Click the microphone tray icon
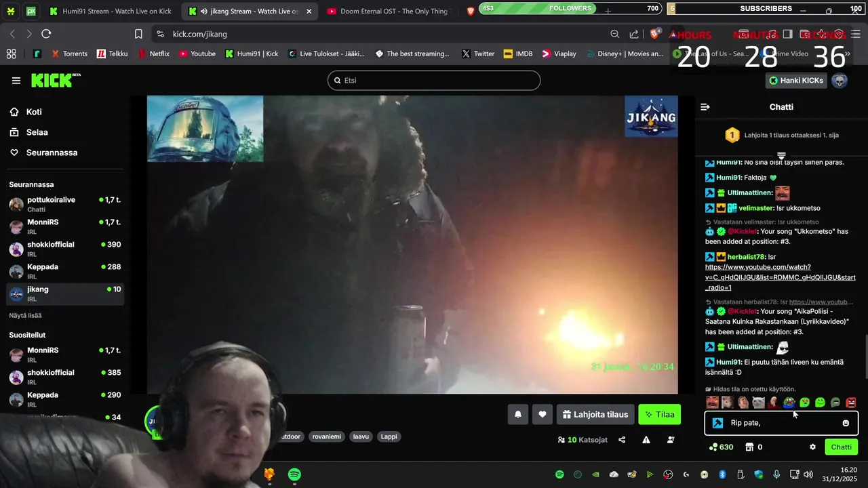This screenshot has width=868, height=488. pos(776,474)
